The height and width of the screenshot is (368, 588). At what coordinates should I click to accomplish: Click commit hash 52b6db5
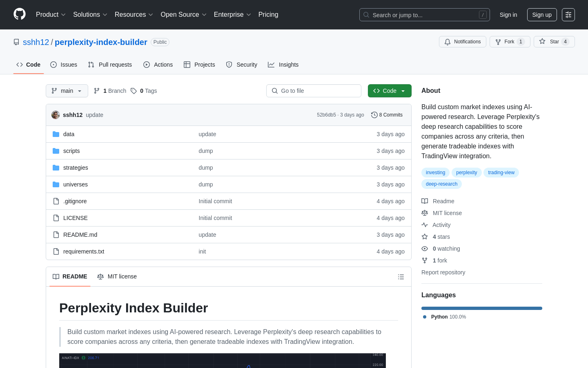pyautogui.click(x=326, y=115)
